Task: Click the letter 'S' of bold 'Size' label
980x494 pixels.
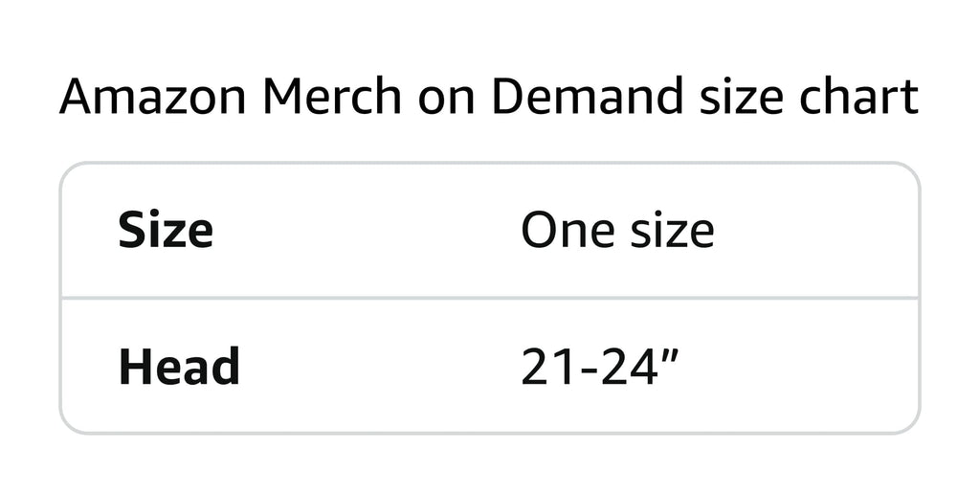Action: coord(130,231)
